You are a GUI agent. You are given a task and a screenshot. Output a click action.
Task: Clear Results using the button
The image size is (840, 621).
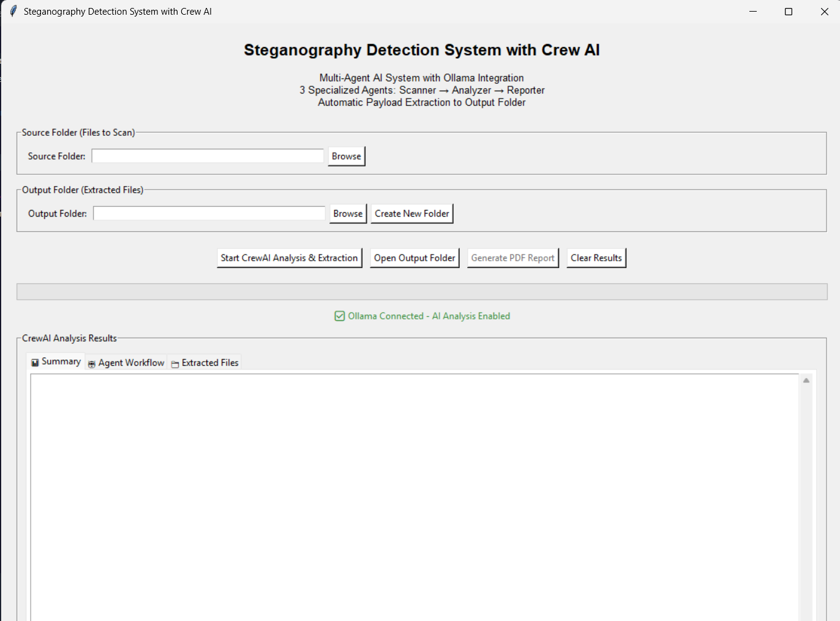click(596, 258)
